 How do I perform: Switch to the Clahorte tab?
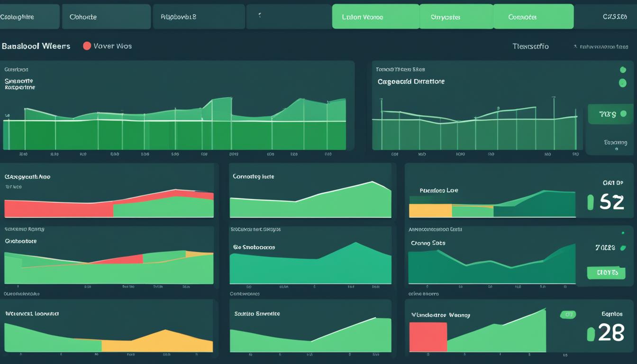(107, 17)
